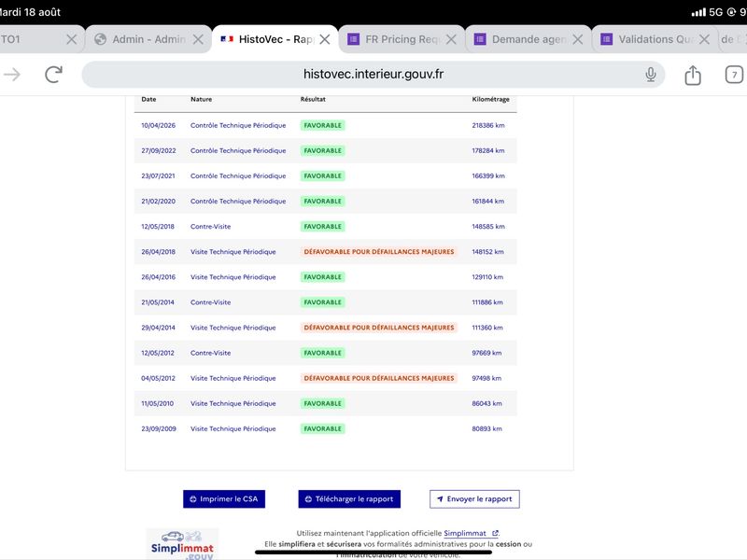The image size is (747, 560).
Task: Select the date 21/02/2020
Action: point(158,201)
